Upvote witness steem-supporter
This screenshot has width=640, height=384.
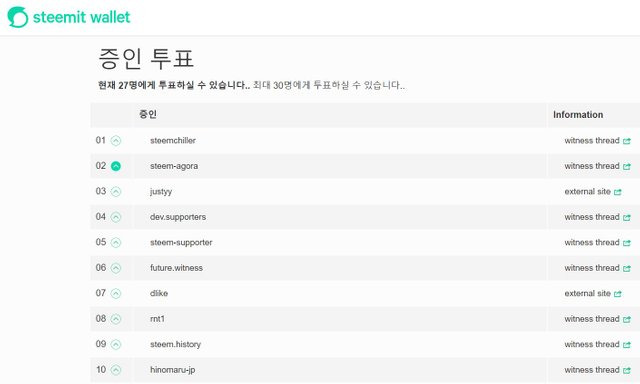116,243
